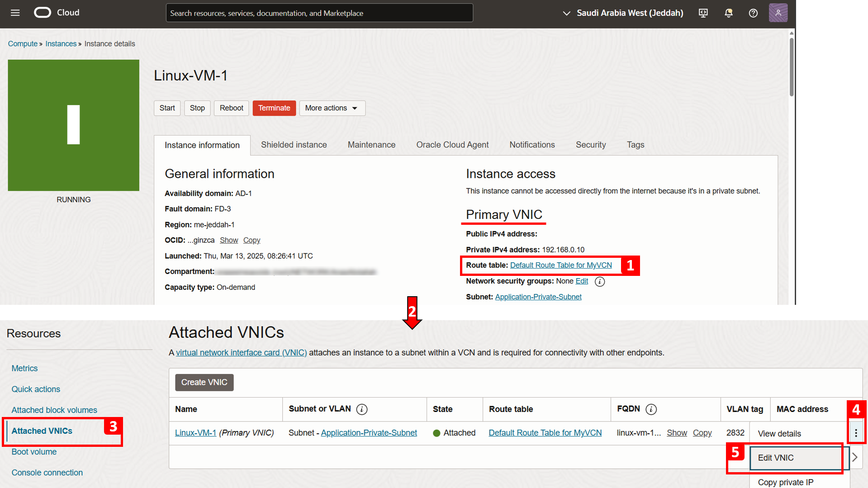
Task: Open Application-Private-Subnet link in Primary VNIC section
Action: pos(538,297)
